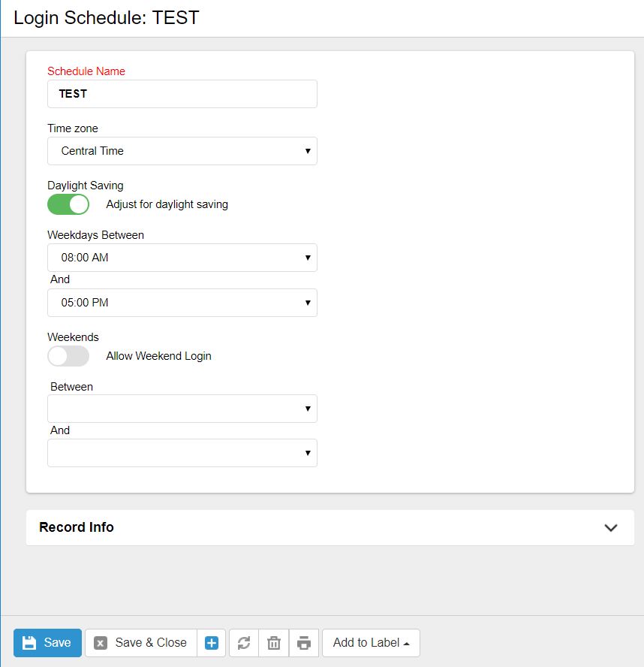Open the Add to Label menu
The width and height of the screenshot is (644, 667).
click(371, 643)
